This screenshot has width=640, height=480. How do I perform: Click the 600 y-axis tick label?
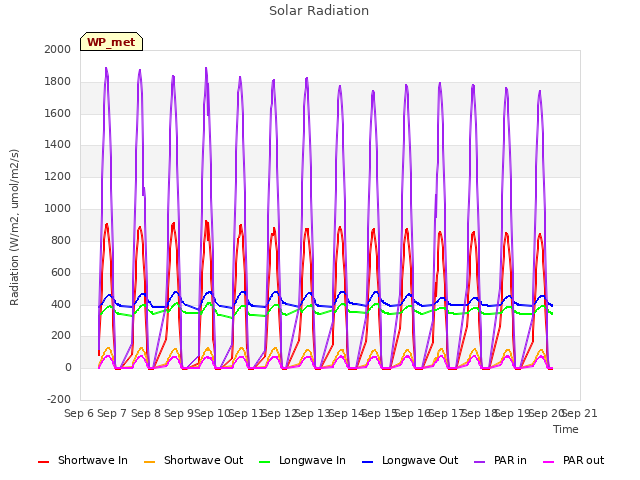(x=61, y=272)
